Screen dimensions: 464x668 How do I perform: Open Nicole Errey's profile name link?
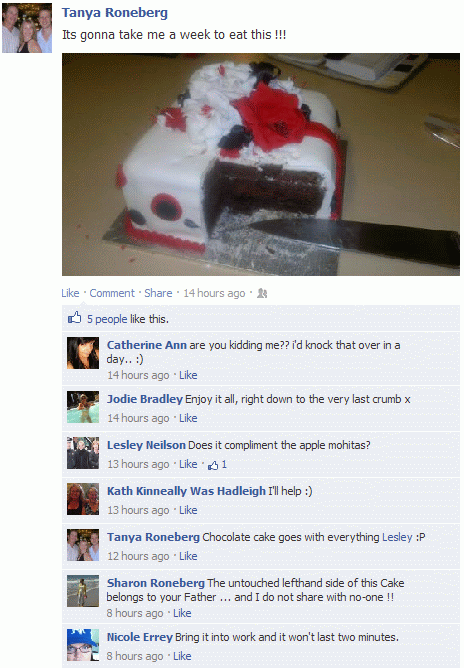click(x=140, y=637)
